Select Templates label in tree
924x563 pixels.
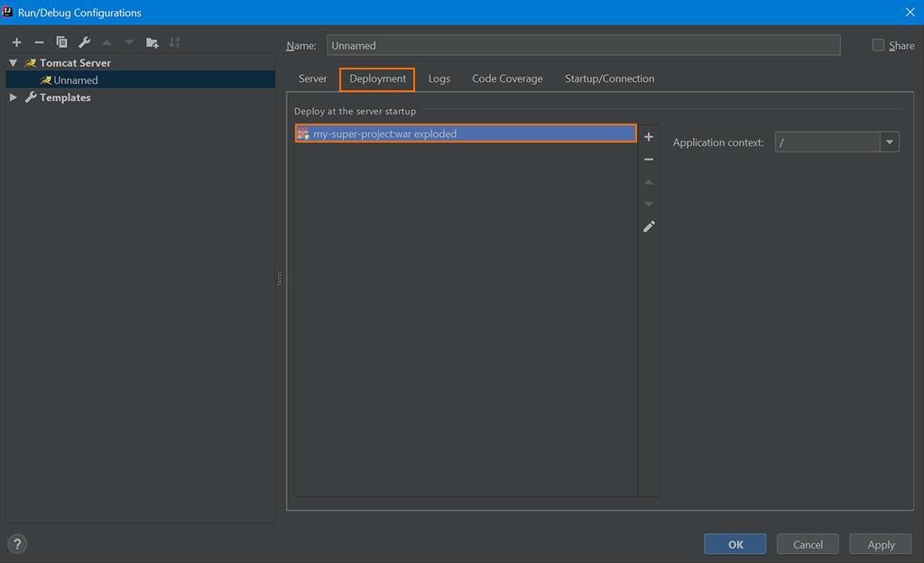65,97
